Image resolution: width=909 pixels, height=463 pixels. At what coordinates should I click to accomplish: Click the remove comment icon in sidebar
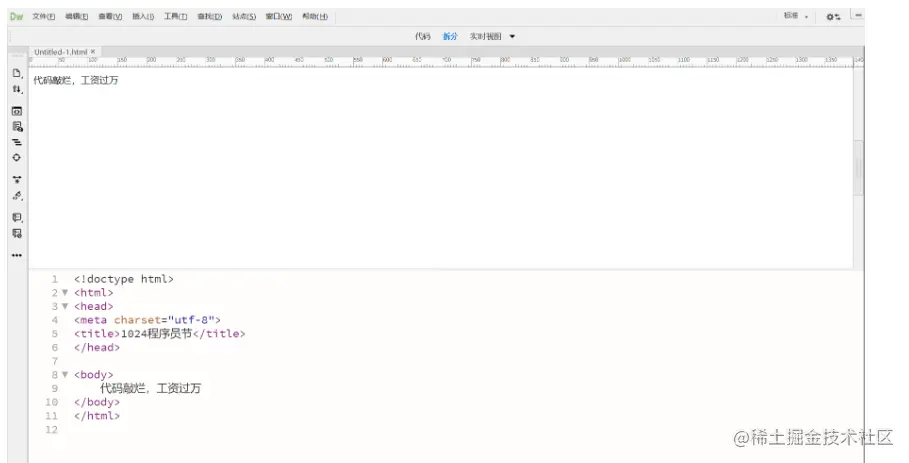pyautogui.click(x=17, y=234)
